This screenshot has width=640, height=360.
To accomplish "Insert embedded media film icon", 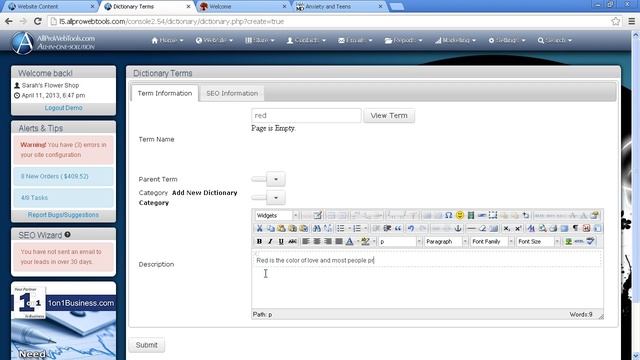I will click(x=471, y=215).
